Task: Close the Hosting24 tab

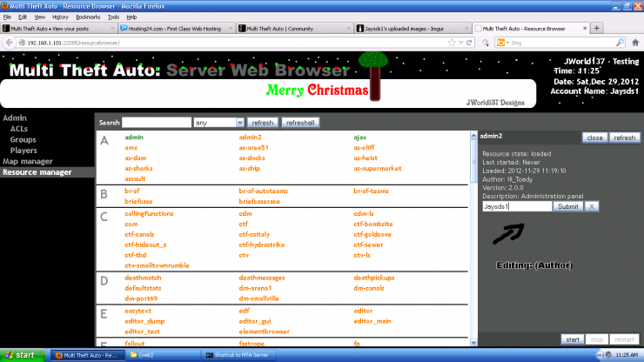Action: (x=231, y=29)
